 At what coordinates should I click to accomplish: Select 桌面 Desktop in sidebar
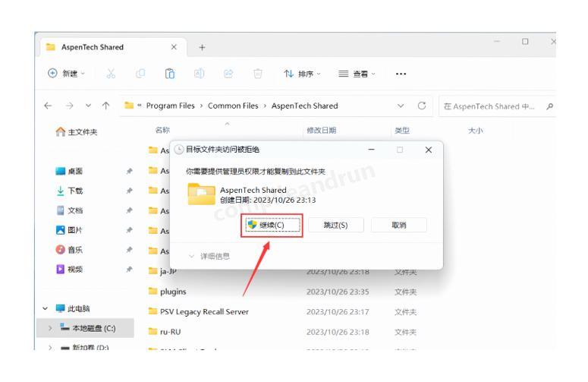69,171
